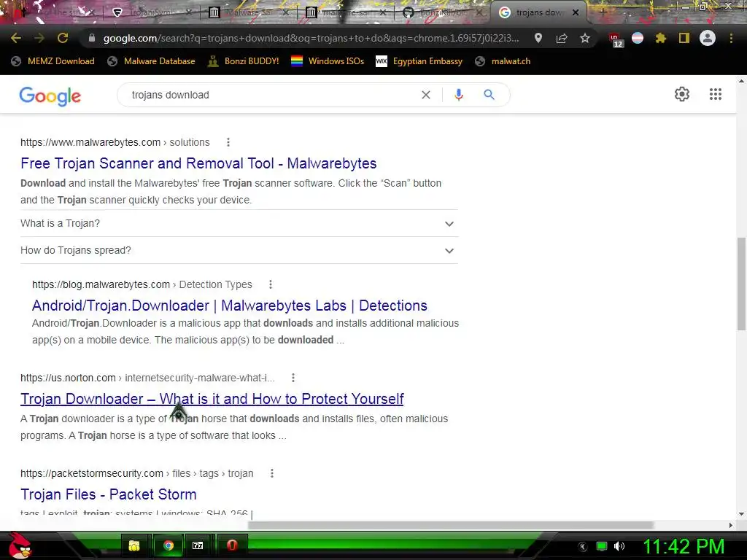Click the https://www.malwarebytes.com › solutions URL text
Viewport: 747px width, 560px height.
pos(115,142)
